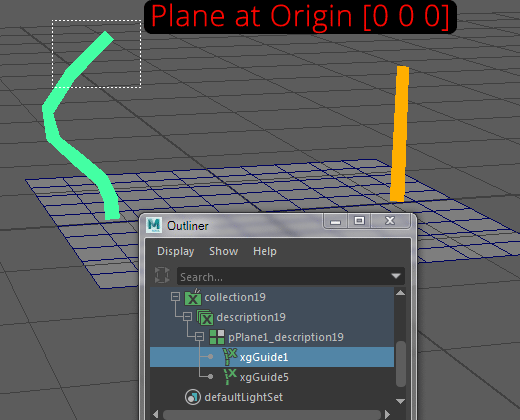This screenshot has height=420, width=520.
Task: Select the defaultLightSet row text
Action: [243, 397]
